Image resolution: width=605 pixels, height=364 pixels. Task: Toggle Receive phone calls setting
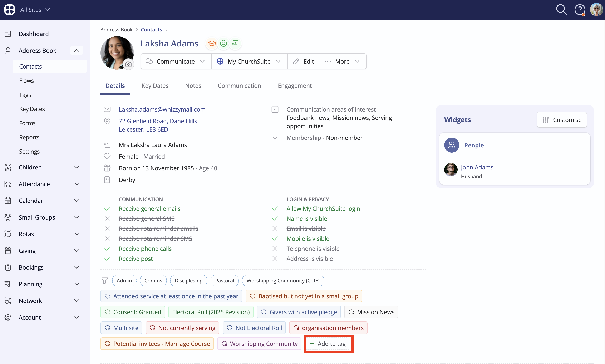tap(145, 249)
